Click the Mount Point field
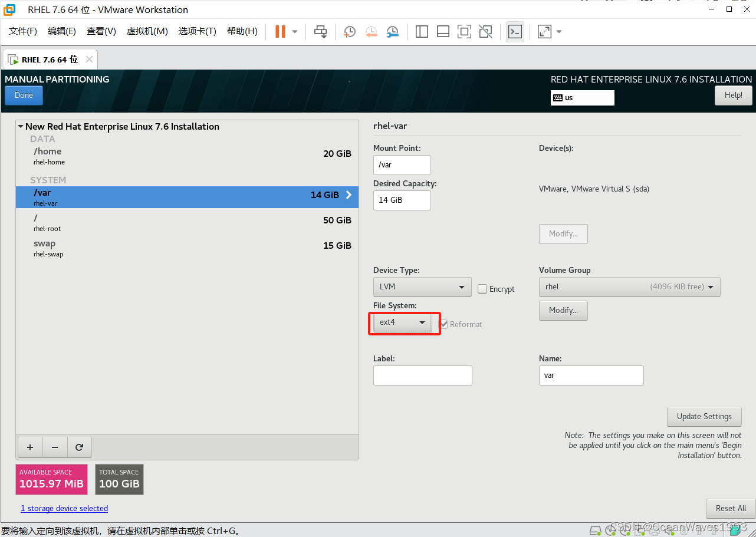This screenshot has height=537, width=756. click(x=402, y=165)
